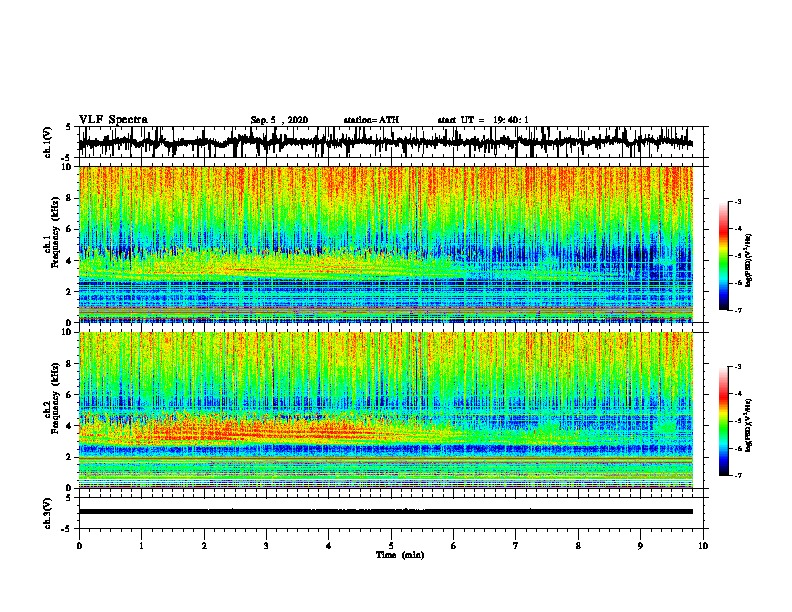Click time axis tick label "3"
The height and width of the screenshot is (612, 792).
click(266, 546)
